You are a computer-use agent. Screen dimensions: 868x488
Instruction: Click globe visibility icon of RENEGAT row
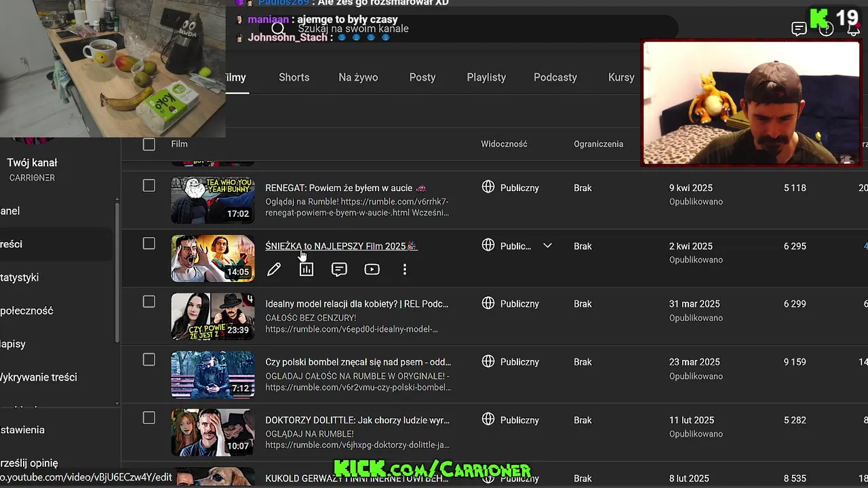tap(488, 187)
